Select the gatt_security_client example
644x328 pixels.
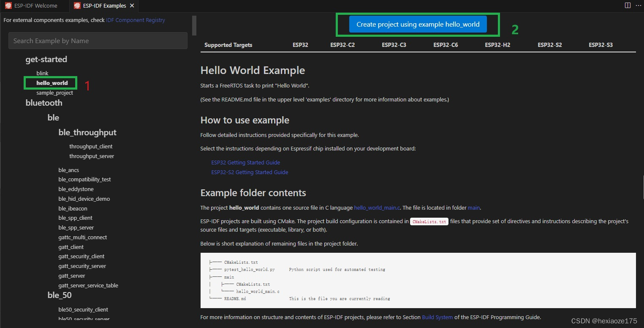[x=82, y=256]
